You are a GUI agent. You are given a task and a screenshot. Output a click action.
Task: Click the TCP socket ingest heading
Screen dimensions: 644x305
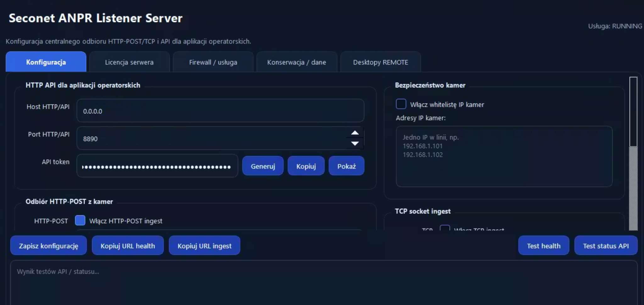click(423, 211)
